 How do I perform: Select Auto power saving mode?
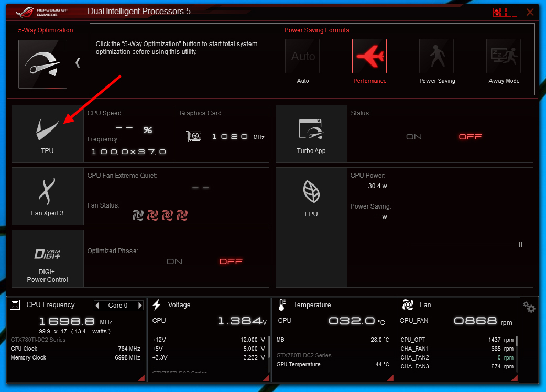(302, 56)
